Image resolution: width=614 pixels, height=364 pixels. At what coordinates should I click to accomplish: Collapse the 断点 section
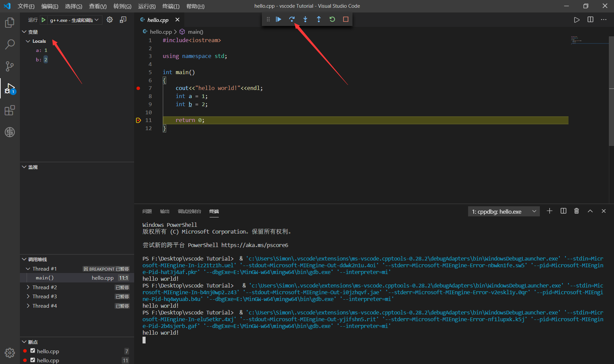[x=24, y=342]
